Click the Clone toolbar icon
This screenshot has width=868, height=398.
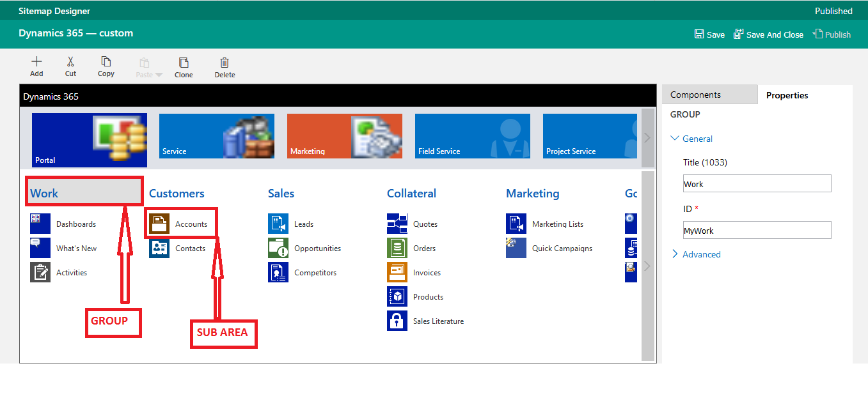tap(184, 63)
